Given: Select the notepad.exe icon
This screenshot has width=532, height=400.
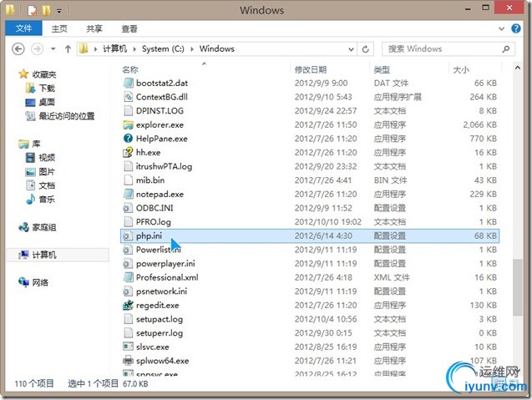Looking at the screenshot, I should coord(128,194).
